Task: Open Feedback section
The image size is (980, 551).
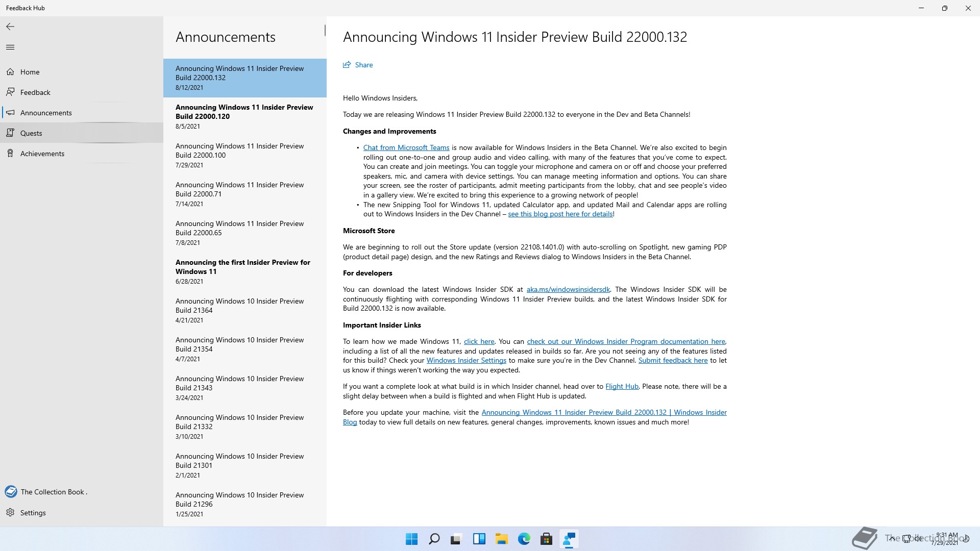Action: [x=82, y=92]
